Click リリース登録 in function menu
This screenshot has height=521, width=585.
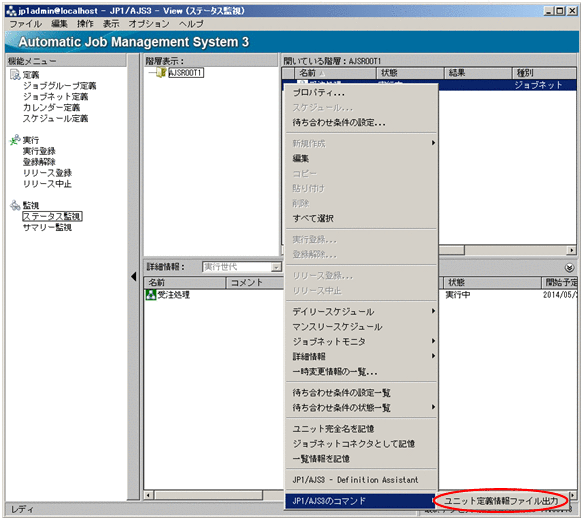tap(47, 173)
